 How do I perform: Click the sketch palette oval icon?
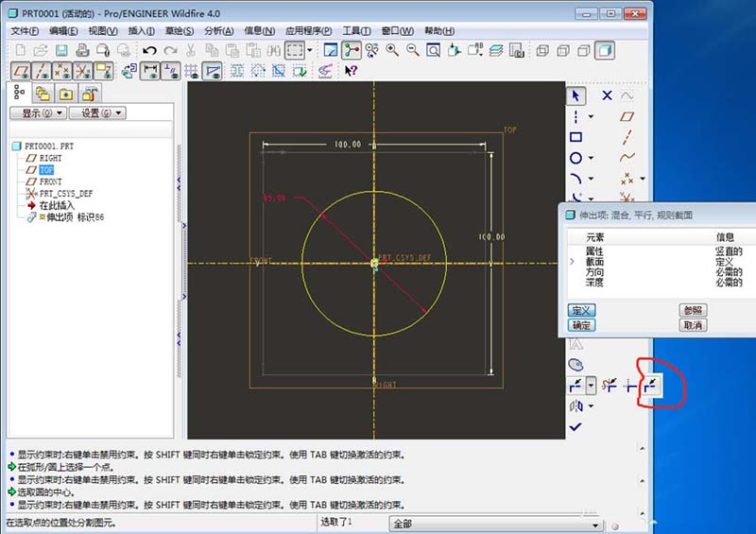[x=576, y=365]
